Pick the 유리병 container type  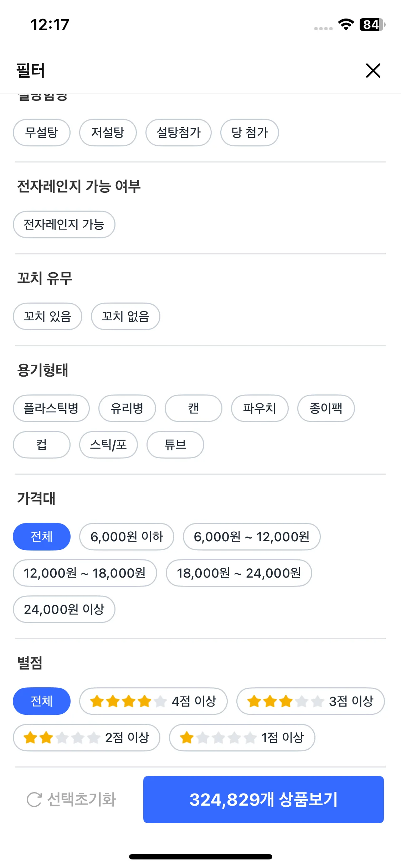(127, 408)
